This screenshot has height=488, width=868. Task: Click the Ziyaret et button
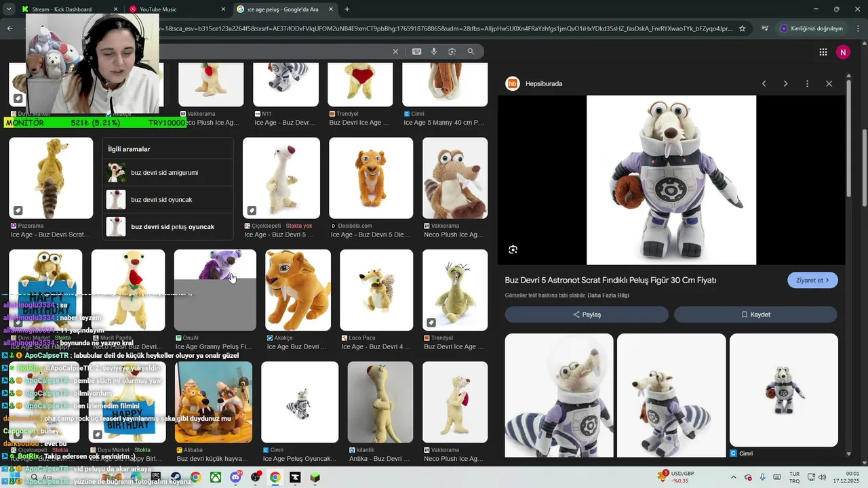click(x=812, y=280)
